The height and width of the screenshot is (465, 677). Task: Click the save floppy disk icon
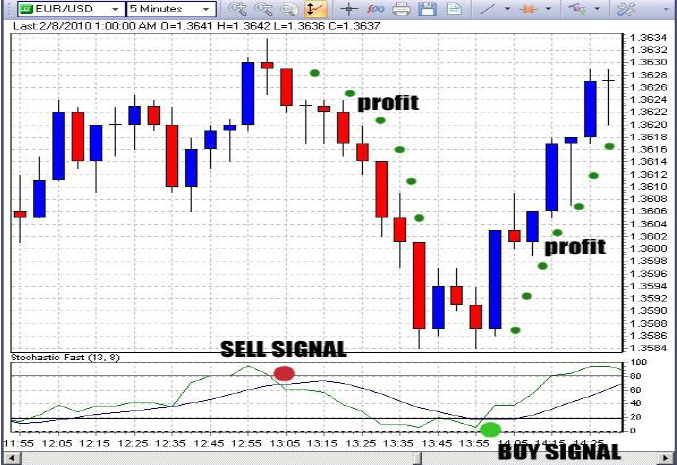pos(427,9)
